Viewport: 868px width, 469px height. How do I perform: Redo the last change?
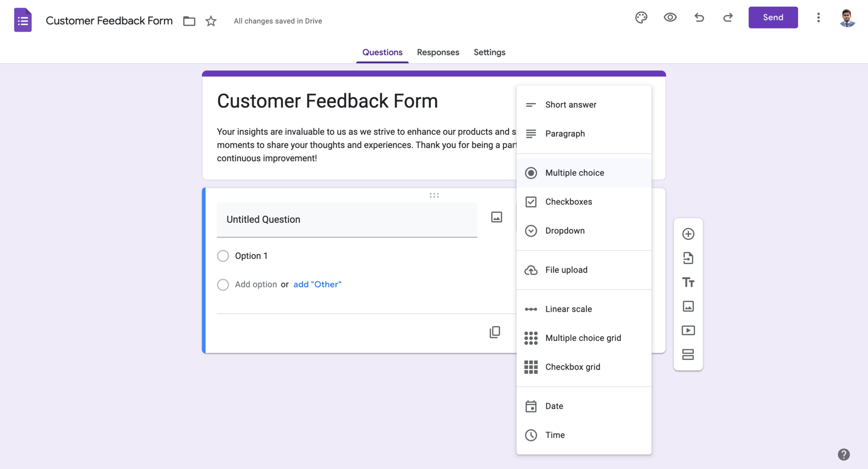[x=728, y=17]
